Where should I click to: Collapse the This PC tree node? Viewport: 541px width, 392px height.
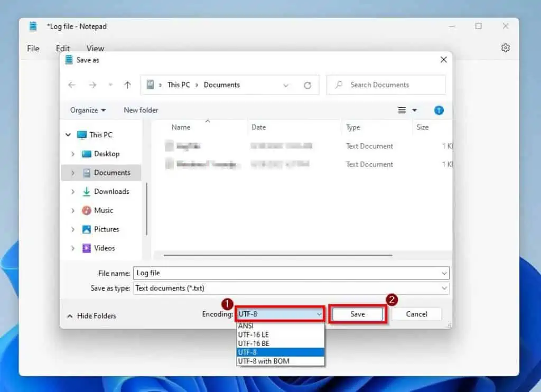tap(68, 135)
